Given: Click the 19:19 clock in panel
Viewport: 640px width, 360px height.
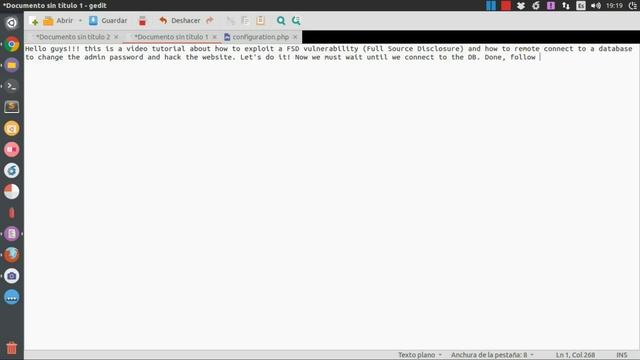Looking at the screenshot, I should pos(614,5).
